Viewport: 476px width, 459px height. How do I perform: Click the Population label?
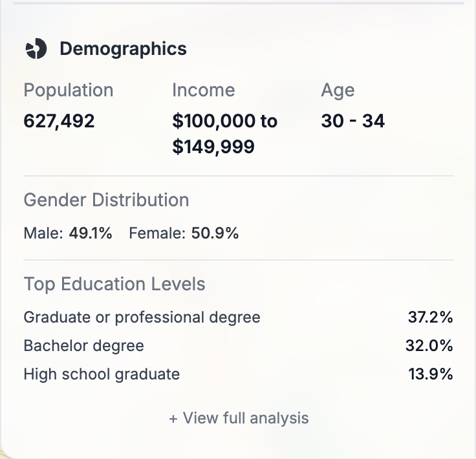point(68,91)
